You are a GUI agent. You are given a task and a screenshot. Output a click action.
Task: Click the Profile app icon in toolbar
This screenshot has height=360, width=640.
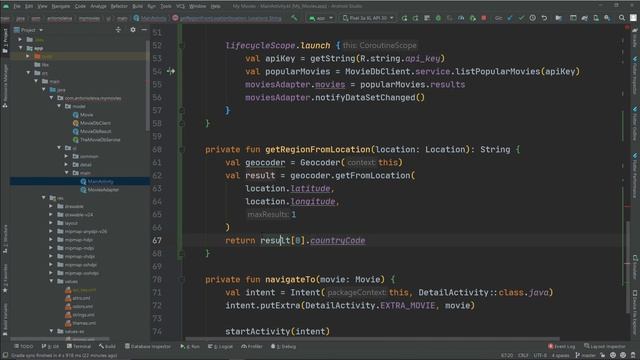coord(461,18)
